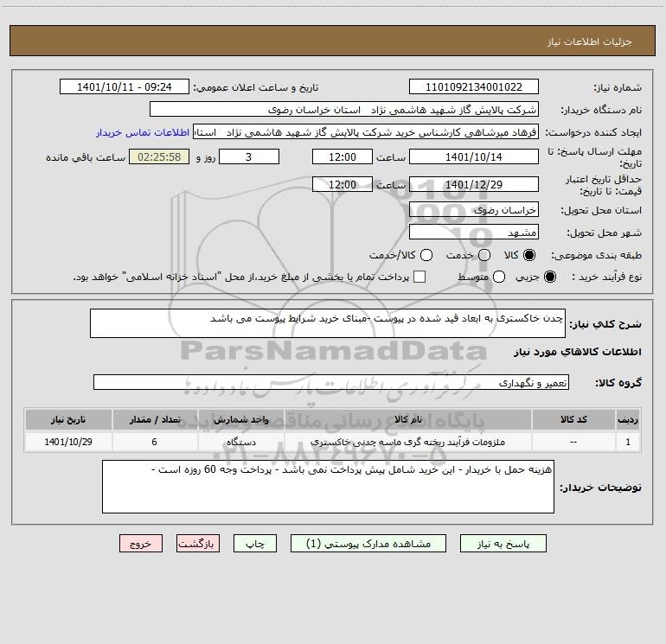Viewport: 666px width, 644px height.
Task: Click the کد کالا column header
Action: (x=573, y=419)
